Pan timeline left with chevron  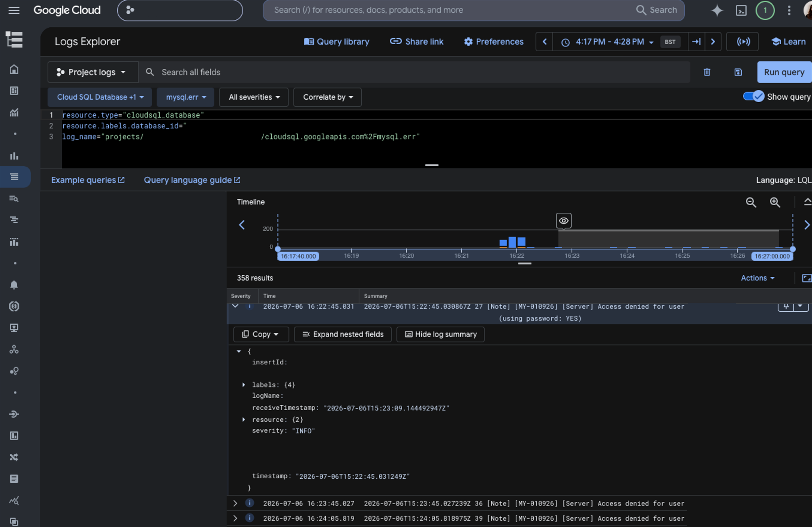click(x=242, y=225)
